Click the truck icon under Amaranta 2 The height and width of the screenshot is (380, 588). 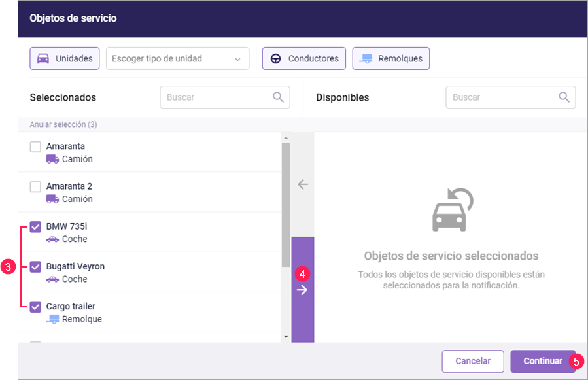click(52, 199)
